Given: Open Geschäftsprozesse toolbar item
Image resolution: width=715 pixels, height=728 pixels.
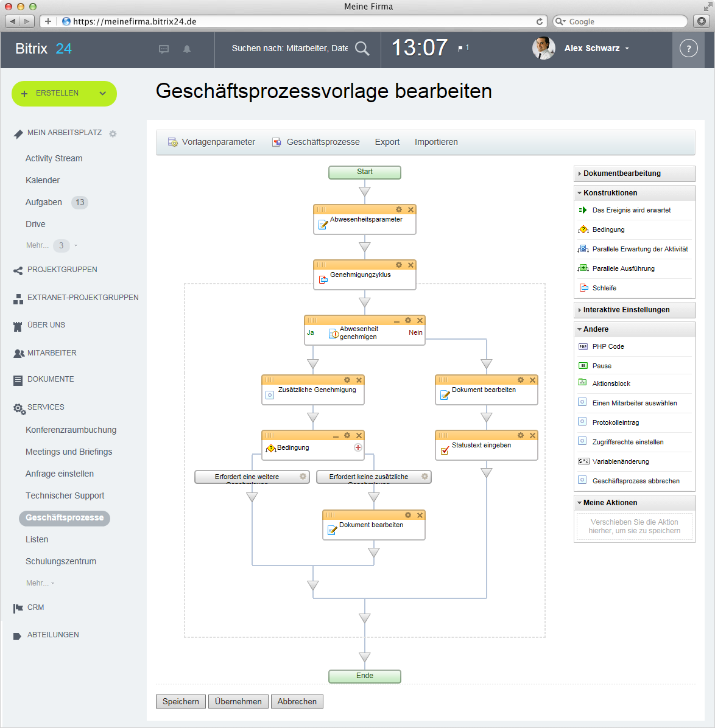Looking at the screenshot, I should pos(316,142).
